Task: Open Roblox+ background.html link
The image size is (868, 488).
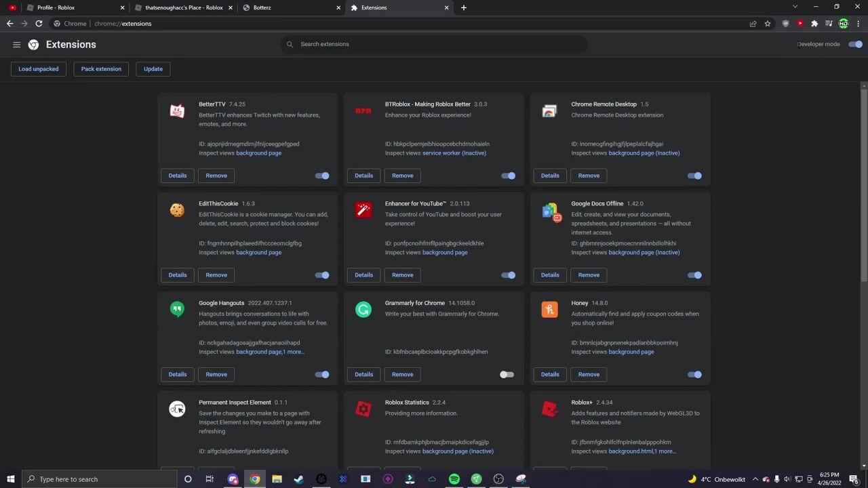Action: [630, 451]
